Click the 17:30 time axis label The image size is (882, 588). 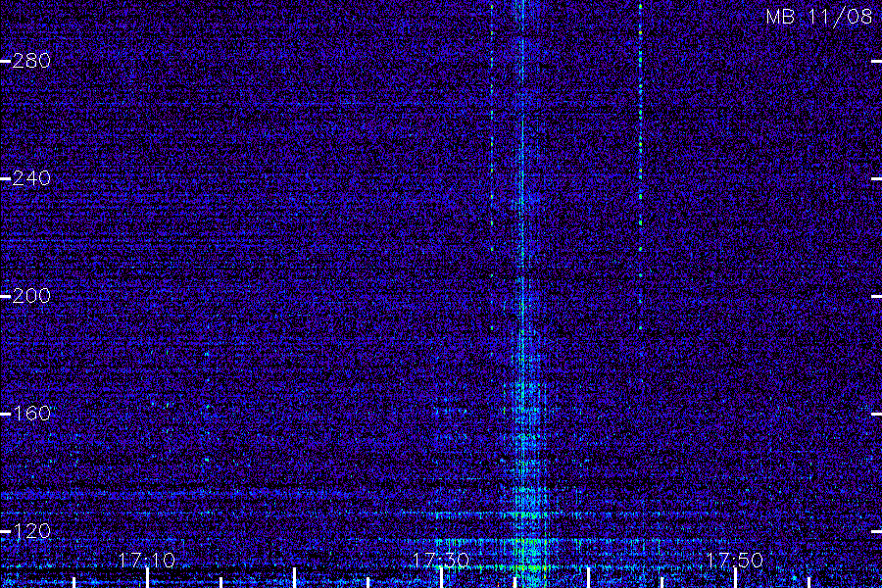440,561
